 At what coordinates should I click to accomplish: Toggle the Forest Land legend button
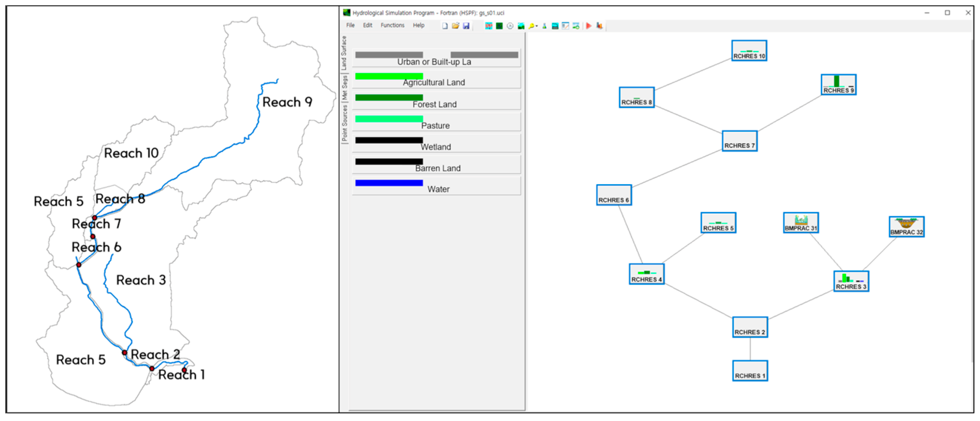[x=436, y=101]
